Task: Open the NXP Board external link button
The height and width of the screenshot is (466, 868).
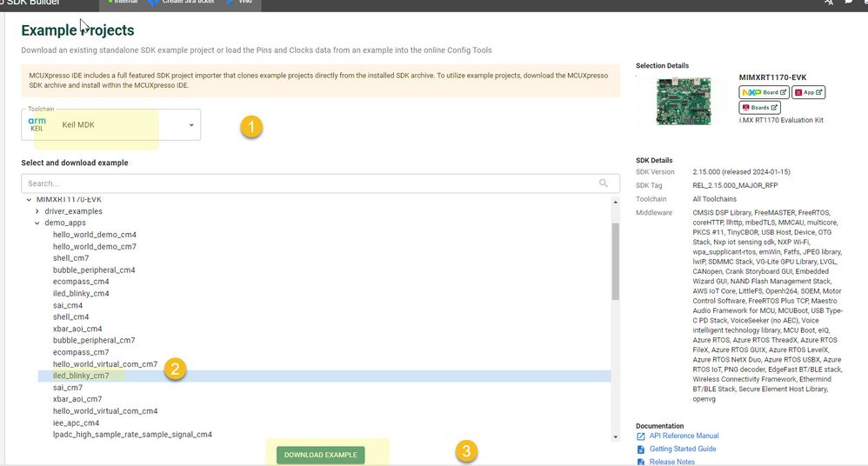Action: (764, 92)
